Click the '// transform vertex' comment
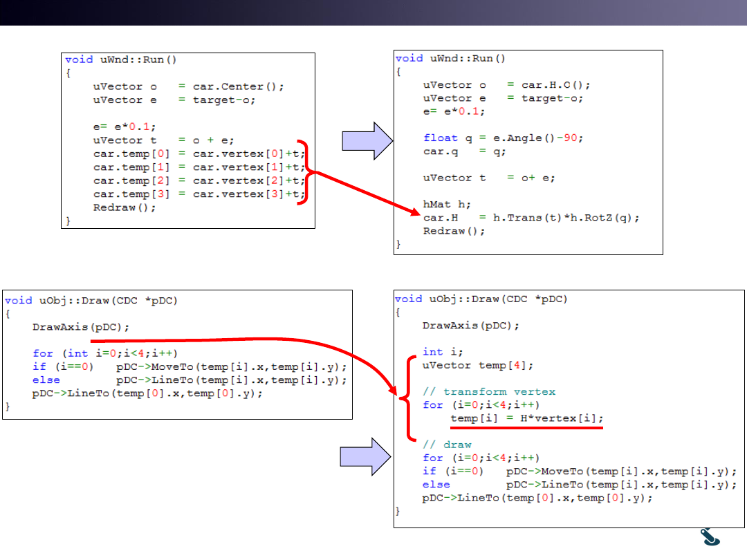This screenshot has width=747, height=560. pos(489,391)
